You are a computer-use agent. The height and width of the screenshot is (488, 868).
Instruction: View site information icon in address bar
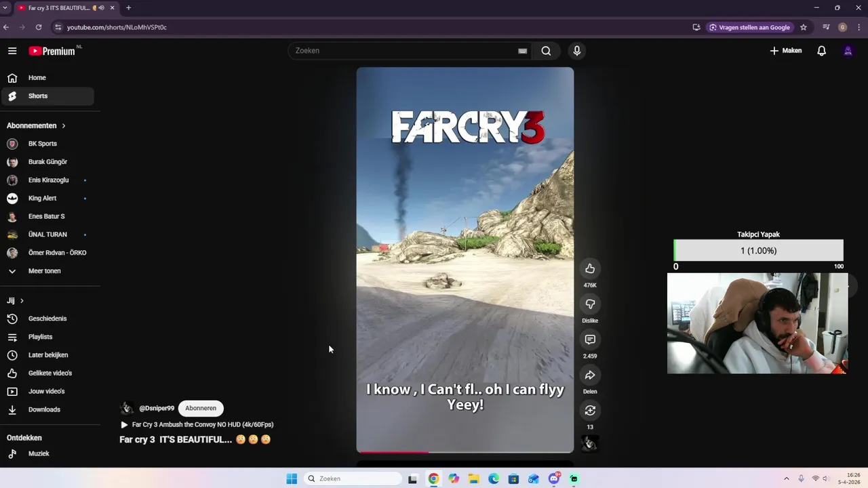(58, 27)
